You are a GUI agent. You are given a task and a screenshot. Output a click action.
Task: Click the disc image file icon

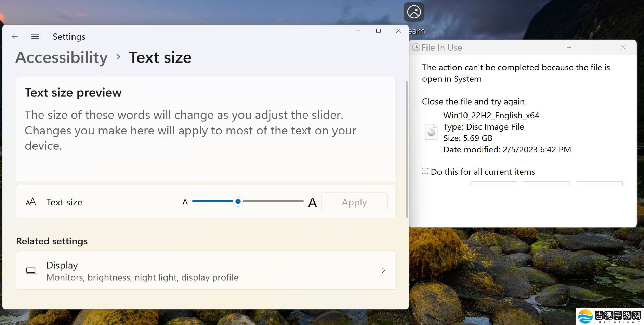pyautogui.click(x=431, y=132)
